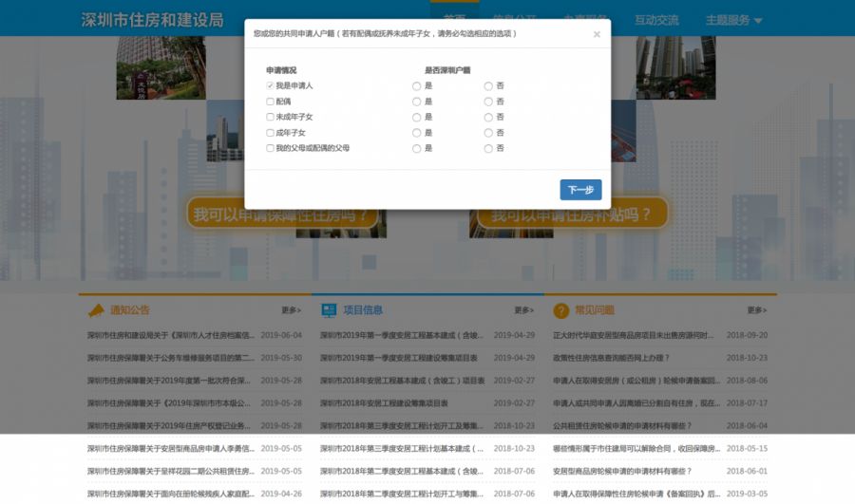This screenshot has width=855, height=504.
Task: Open the 我可以申请住房补贴吗 banner
Action: pos(570,215)
